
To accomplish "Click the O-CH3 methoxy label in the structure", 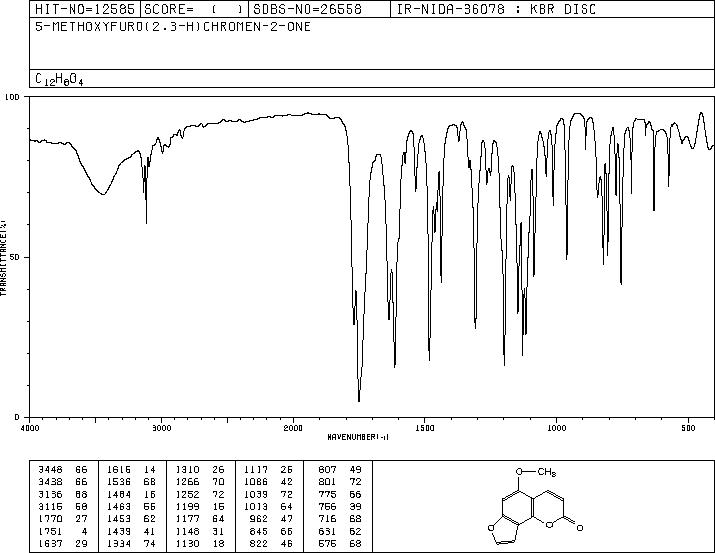I will pos(536,472).
